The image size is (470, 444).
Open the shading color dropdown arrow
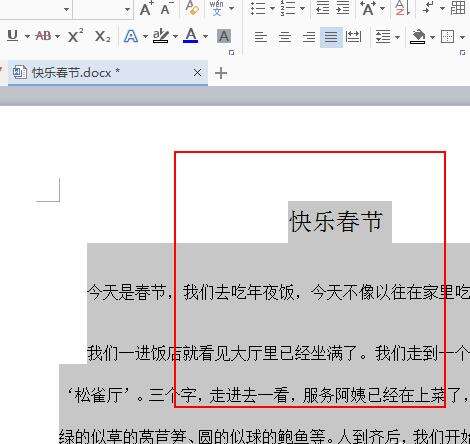[432, 37]
